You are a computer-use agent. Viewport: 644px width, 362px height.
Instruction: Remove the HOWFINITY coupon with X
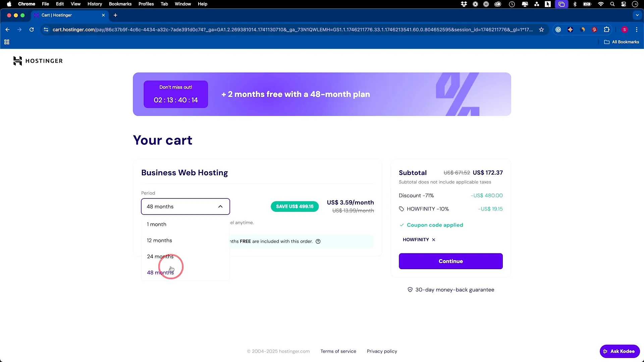[x=434, y=240]
